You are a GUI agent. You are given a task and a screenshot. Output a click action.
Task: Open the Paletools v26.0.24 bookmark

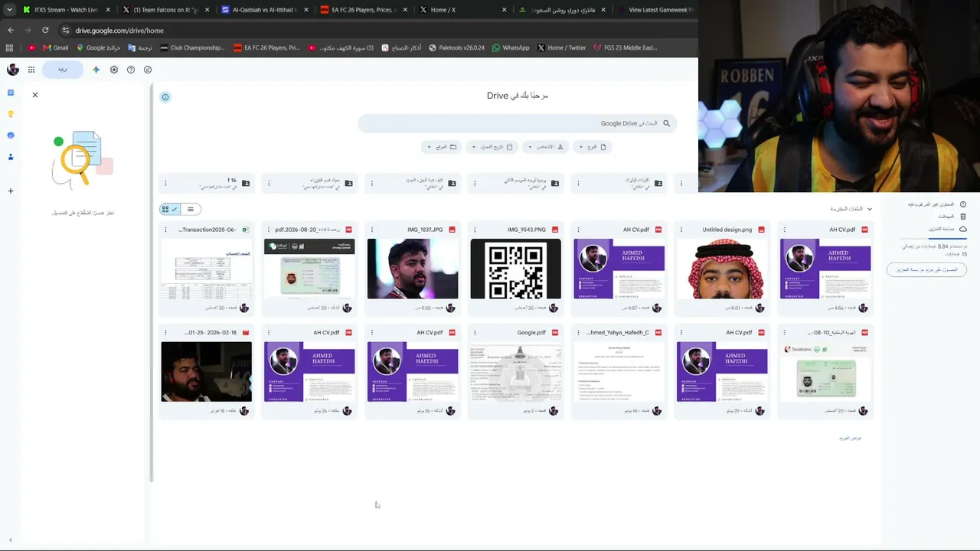click(x=456, y=47)
